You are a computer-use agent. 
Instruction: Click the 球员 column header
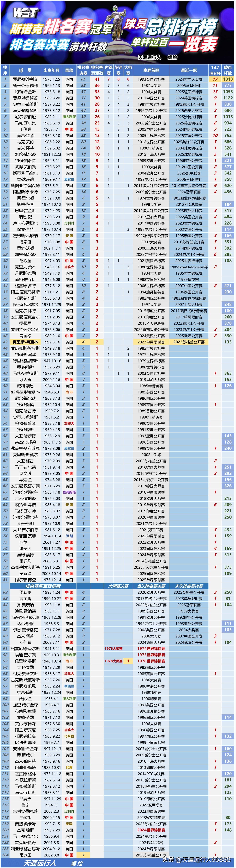coord(25,70)
